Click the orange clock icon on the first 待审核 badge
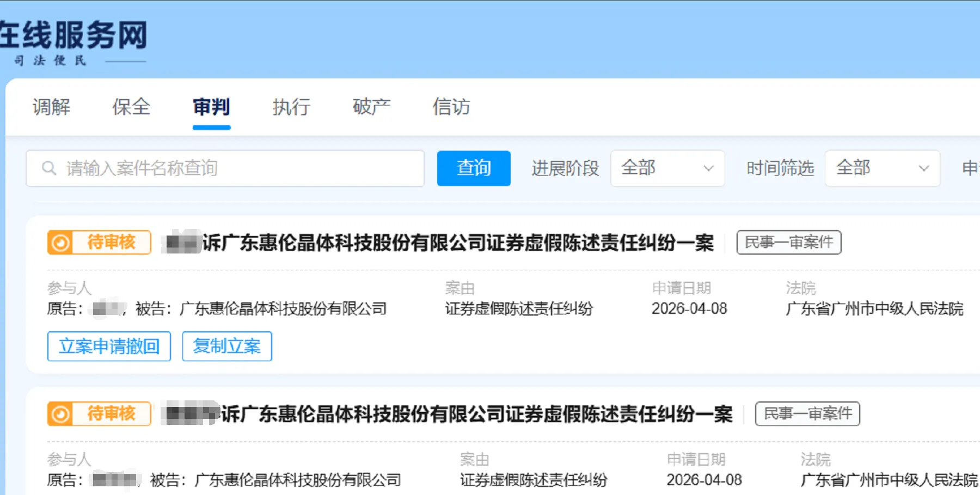 (x=60, y=243)
